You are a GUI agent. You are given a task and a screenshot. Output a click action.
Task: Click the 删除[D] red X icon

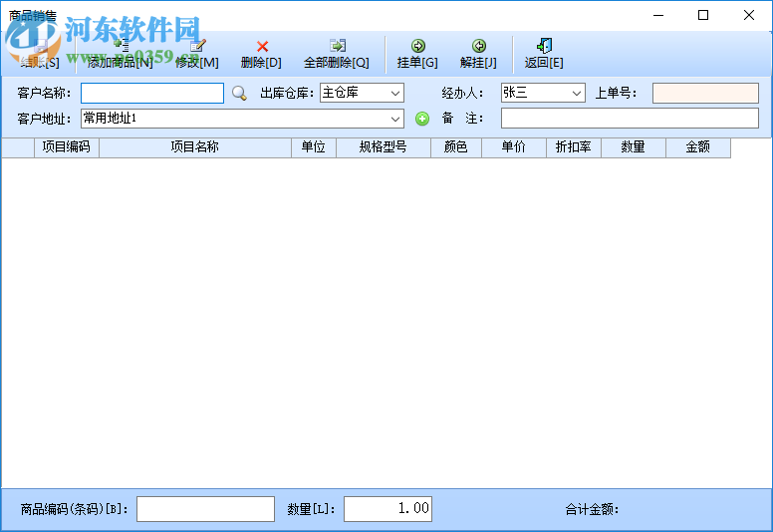262,47
